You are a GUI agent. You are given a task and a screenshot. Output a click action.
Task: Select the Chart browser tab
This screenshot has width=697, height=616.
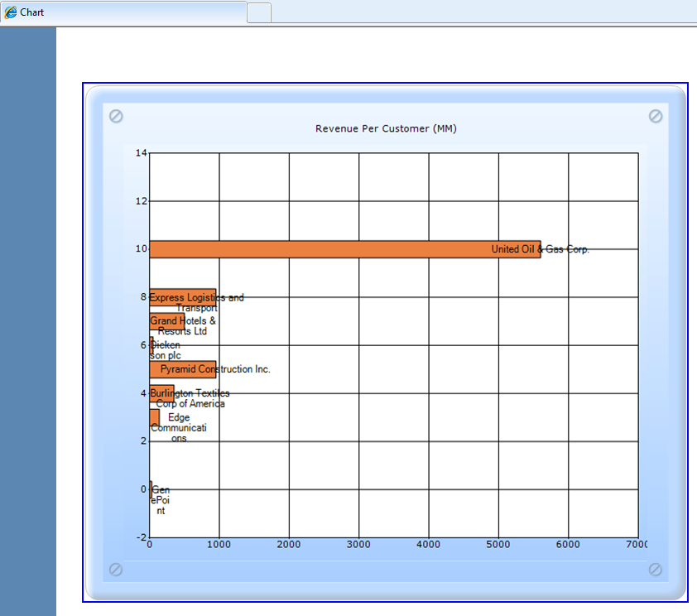point(123,12)
